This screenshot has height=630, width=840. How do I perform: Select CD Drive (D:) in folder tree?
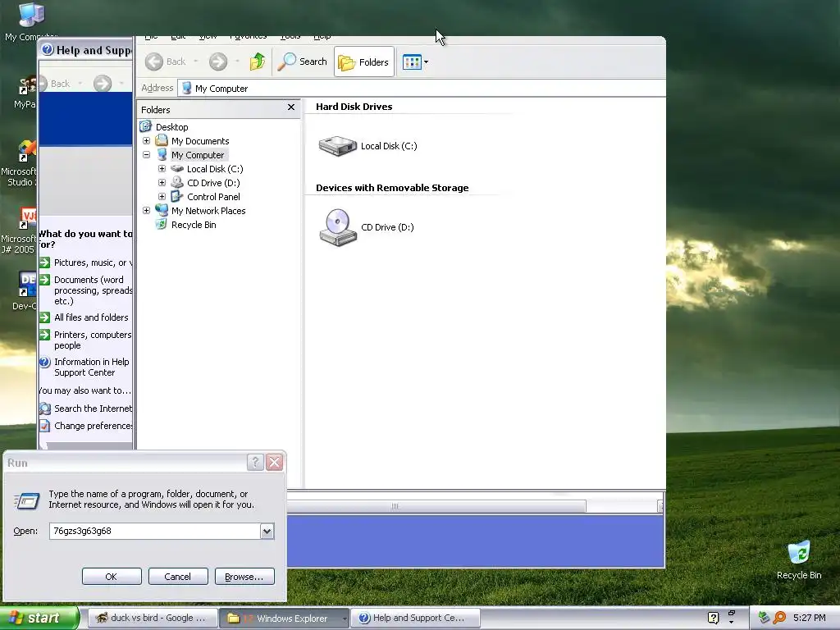(x=213, y=183)
